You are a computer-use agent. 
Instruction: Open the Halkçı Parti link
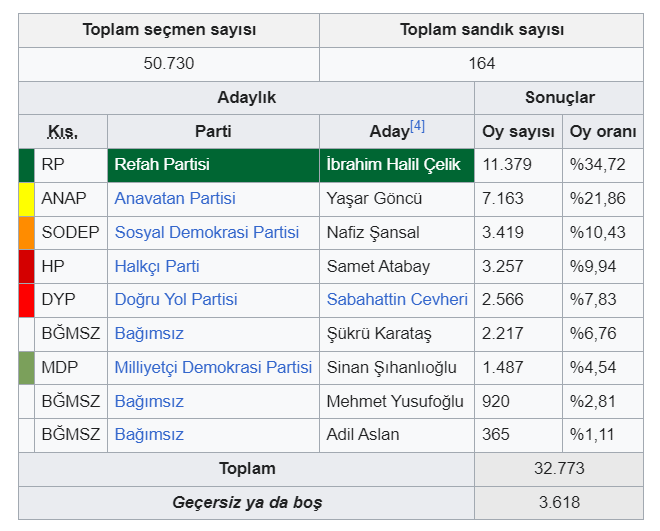pyautogui.click(x=157, y=266)
